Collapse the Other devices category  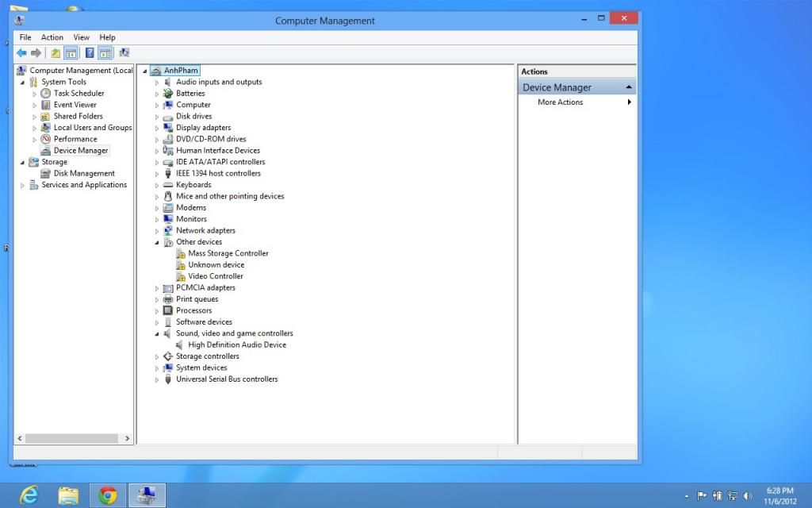157,242
